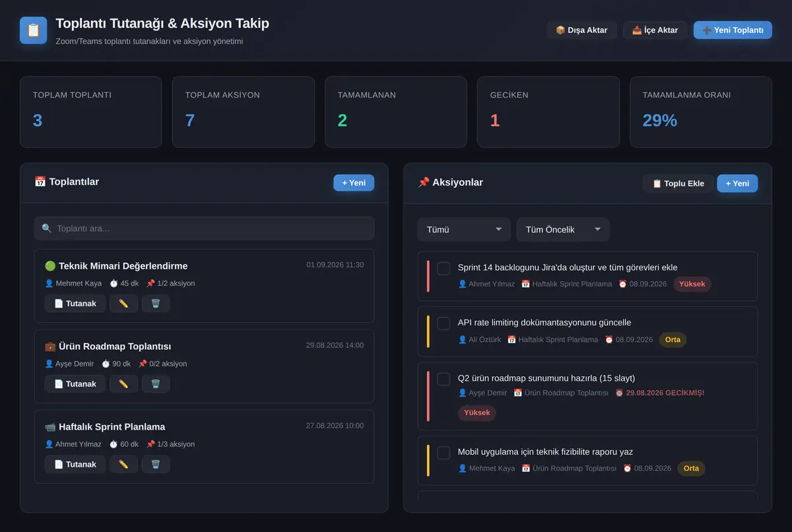
Task: Click the clipboard app logo icon
Action: 33,30
